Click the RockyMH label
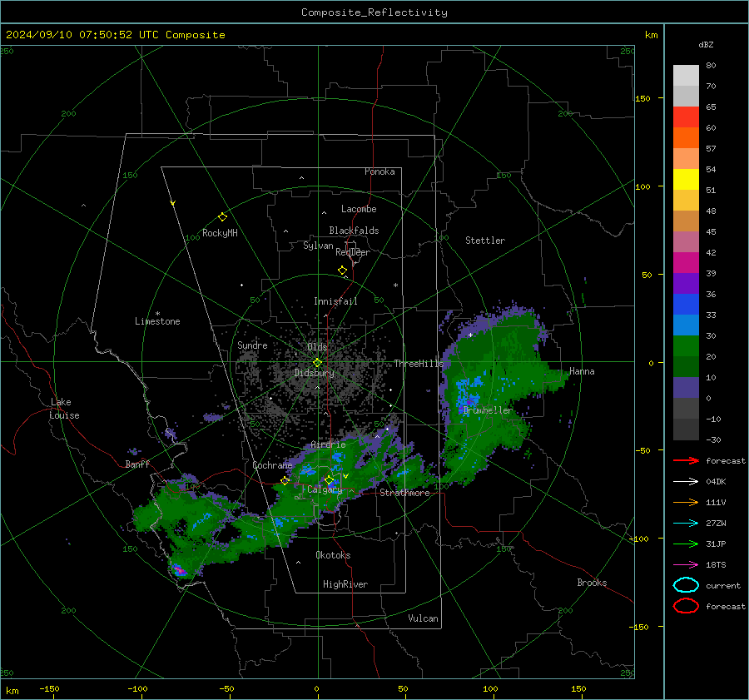This screenshot has width=749, height=700. click(220, 233)
